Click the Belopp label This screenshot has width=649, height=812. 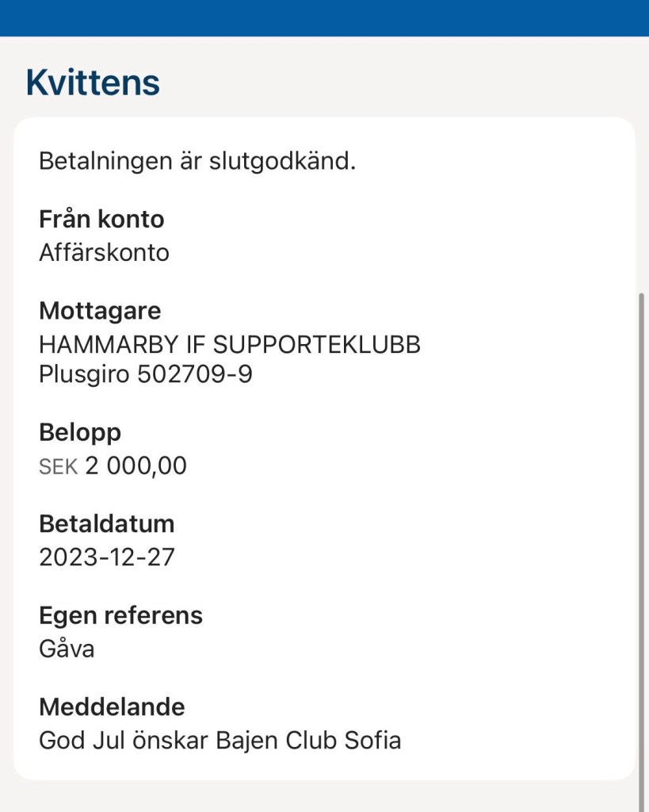80,433
